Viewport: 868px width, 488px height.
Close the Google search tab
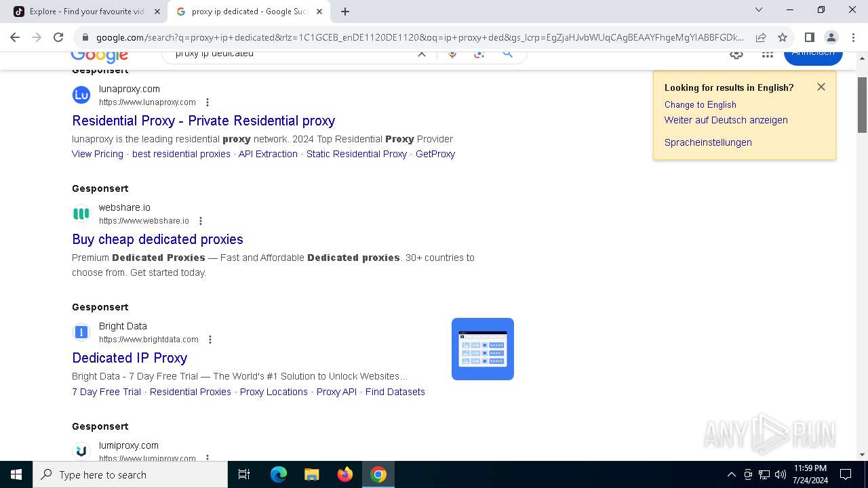point(319,12)
